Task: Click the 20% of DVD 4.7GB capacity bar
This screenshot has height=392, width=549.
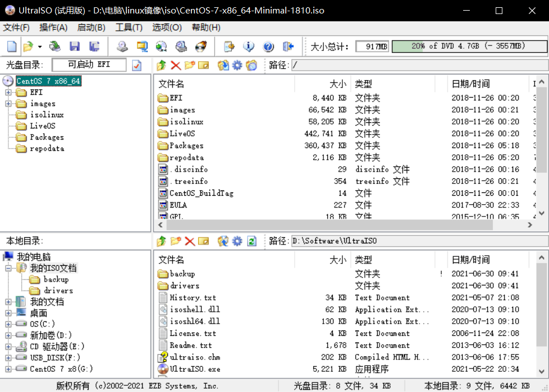Action: [469, 46]
